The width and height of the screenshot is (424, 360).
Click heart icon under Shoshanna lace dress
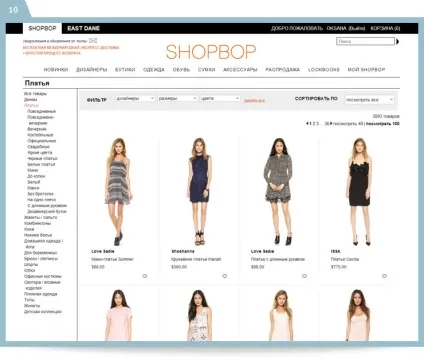[225, 276]
